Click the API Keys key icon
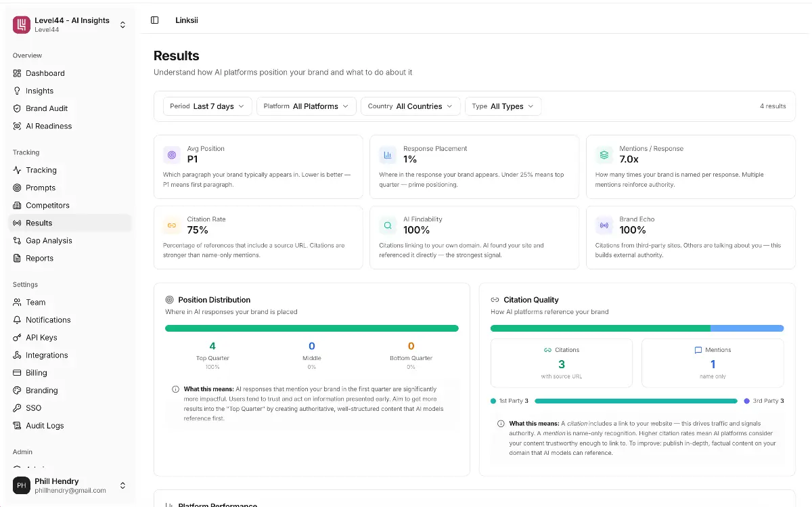Screen dimensions: 812x507 point(18,338)
